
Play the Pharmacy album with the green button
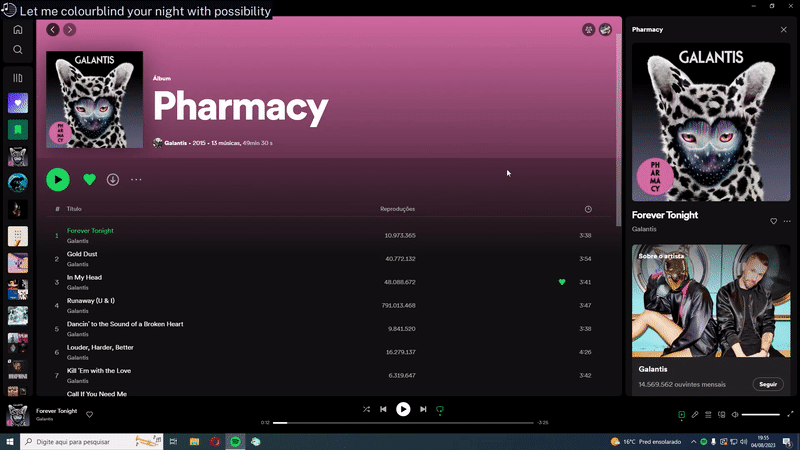[x=58, y=180]
